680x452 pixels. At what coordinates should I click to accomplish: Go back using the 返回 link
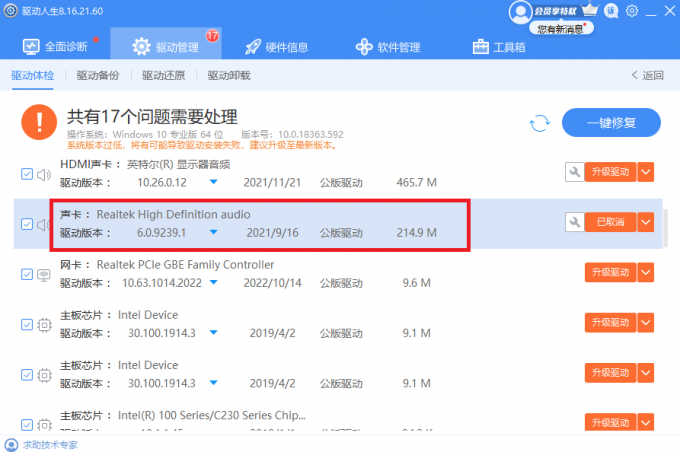(x=647, y=75)
